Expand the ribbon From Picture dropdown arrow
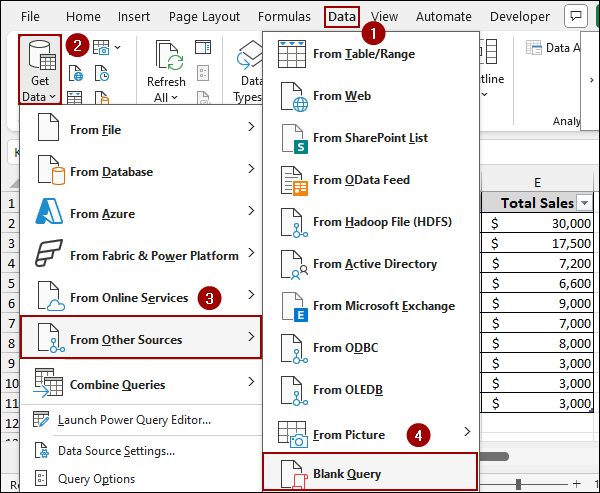600x493 pixels. (118, 47)
